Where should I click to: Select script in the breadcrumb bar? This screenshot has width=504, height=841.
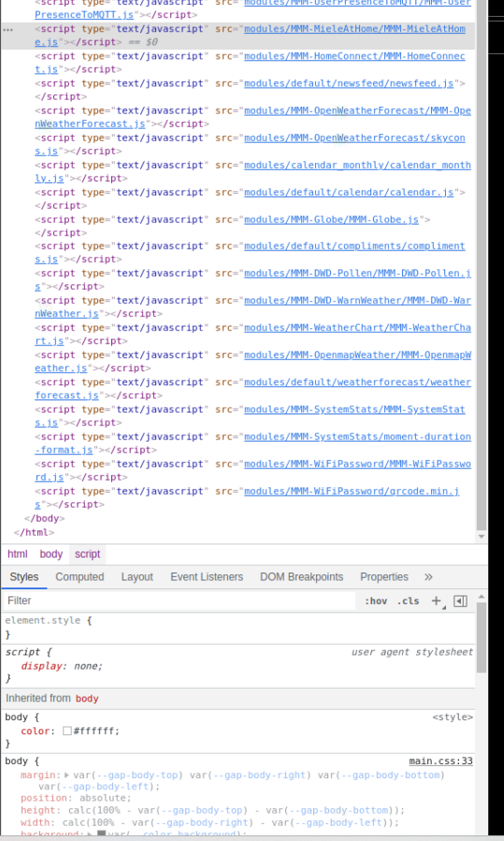coord(87,554)
